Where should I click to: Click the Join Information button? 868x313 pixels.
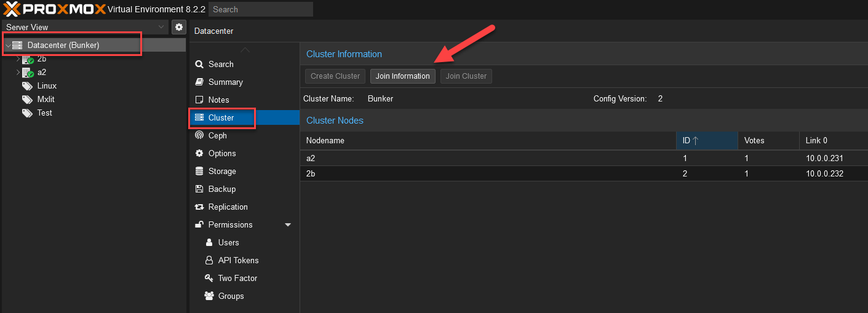point(403,76)
